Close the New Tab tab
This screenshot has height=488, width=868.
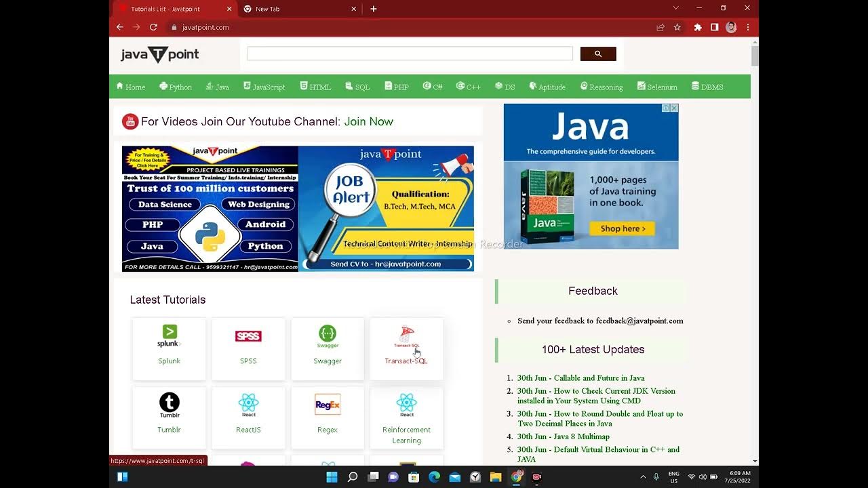[354, 9]
